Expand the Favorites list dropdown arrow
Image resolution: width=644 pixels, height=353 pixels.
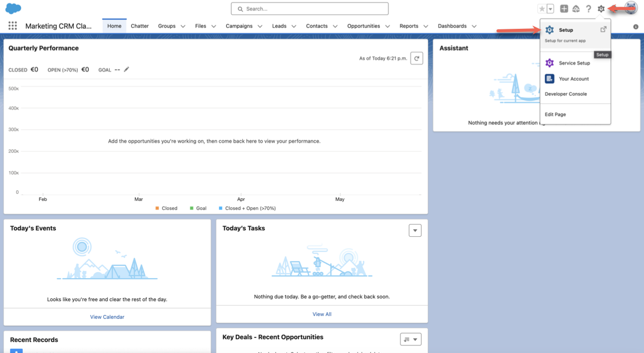point(551,9)
